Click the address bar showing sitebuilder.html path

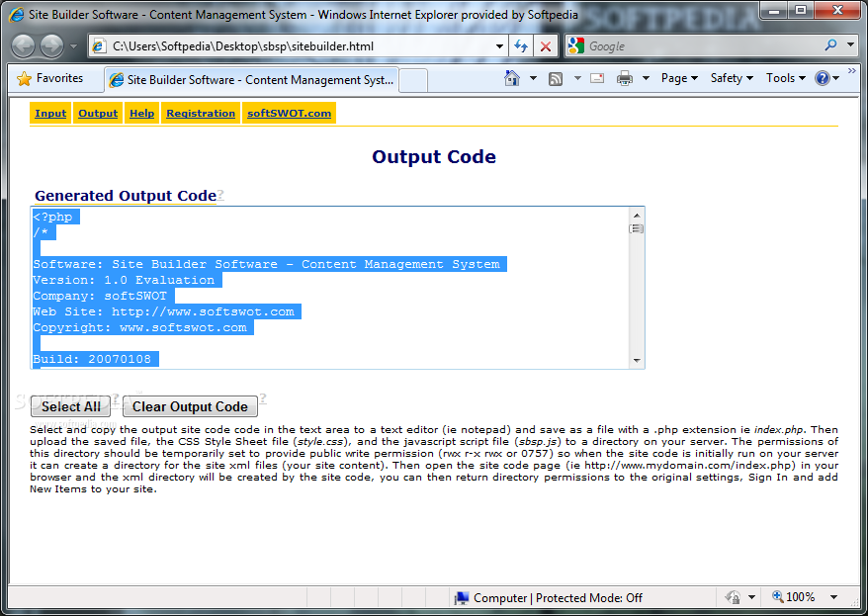pyautogui.click(x=298, y=46)
